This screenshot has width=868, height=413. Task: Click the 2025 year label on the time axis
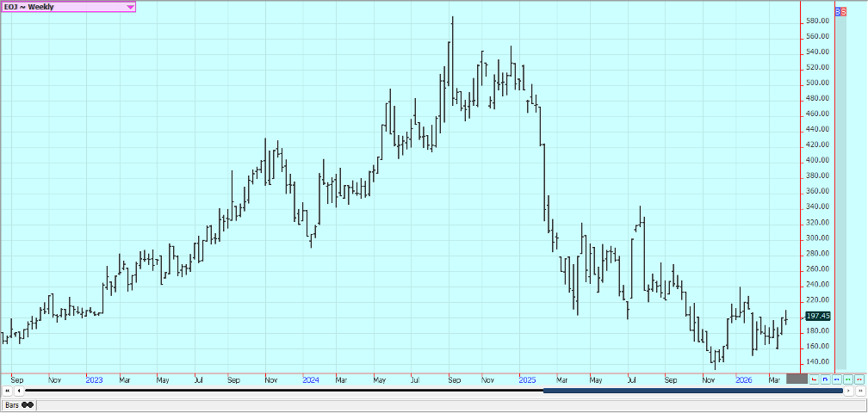(x=527, y=379)
